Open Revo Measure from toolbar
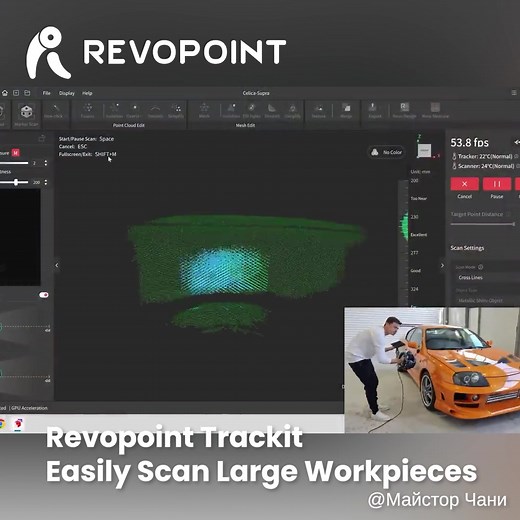 (x=435, y=111)
